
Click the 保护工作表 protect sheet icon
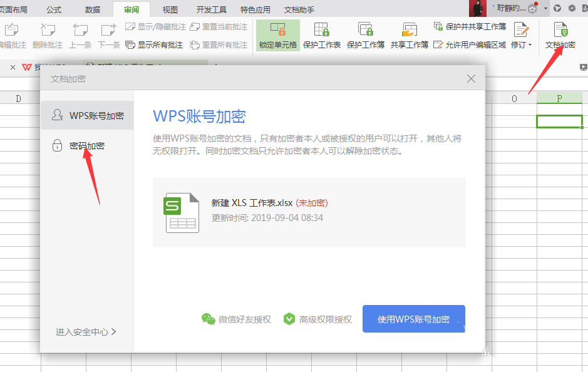pyautogui.click(x=322, y=29)
